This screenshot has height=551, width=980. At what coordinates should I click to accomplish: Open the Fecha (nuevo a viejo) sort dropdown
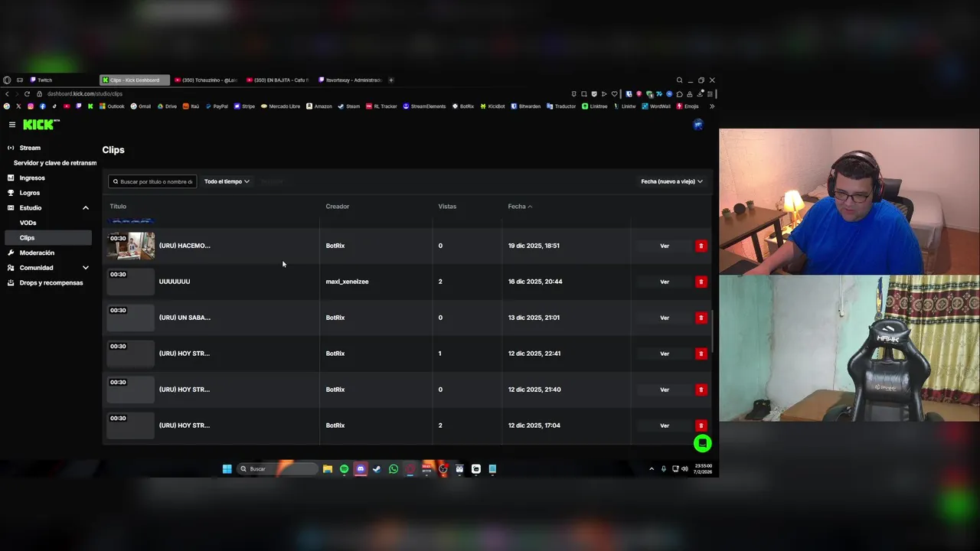click(x=671, y=181)
